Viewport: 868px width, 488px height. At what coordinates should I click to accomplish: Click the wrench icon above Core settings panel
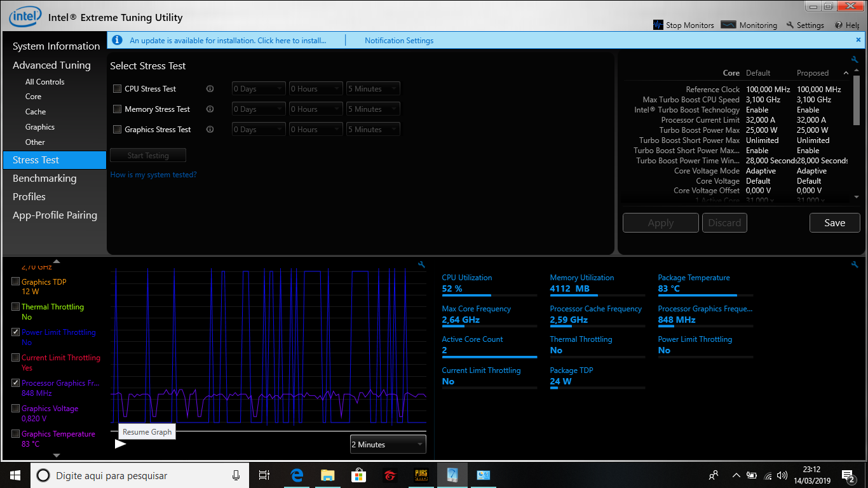point(855,60)
